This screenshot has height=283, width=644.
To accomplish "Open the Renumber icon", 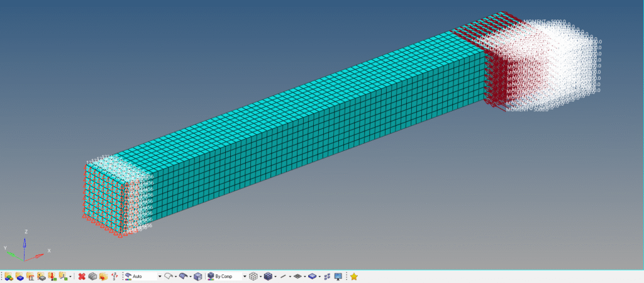I will pos(114,277).
